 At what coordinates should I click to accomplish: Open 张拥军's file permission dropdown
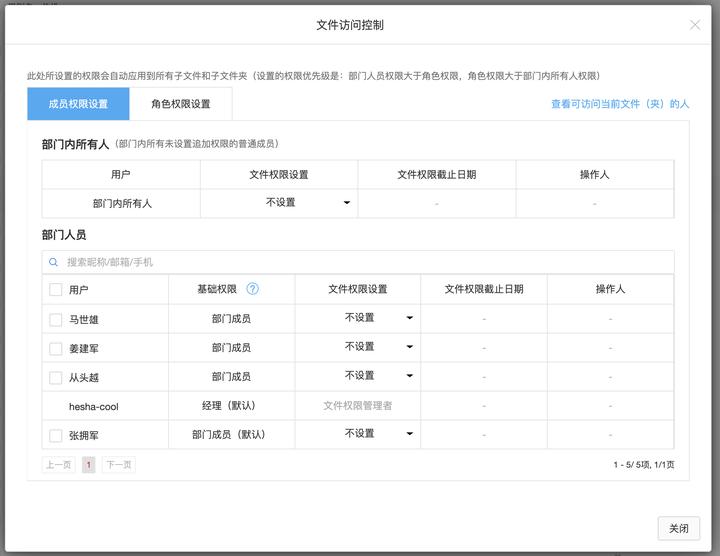coord(379,435)
